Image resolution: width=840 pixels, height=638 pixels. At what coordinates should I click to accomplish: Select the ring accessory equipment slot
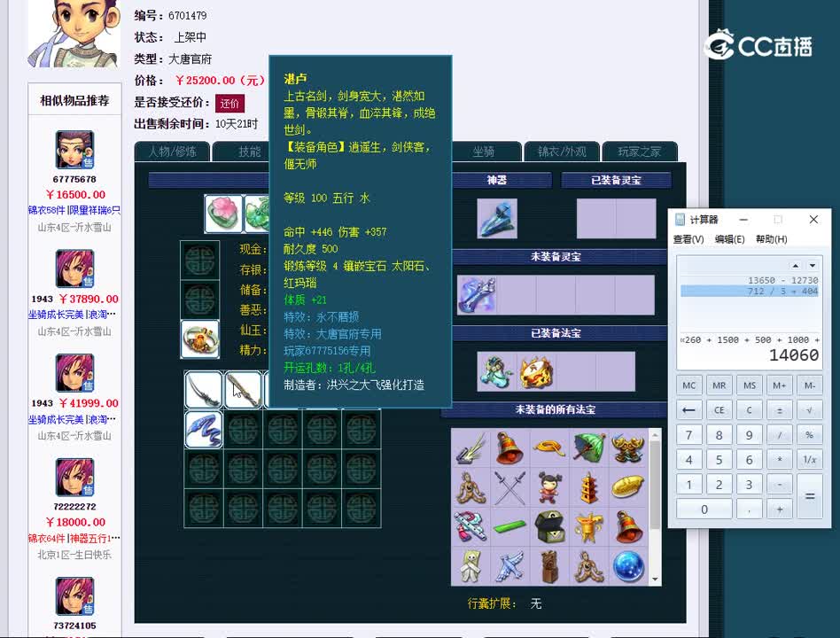[x=200, y=339]
